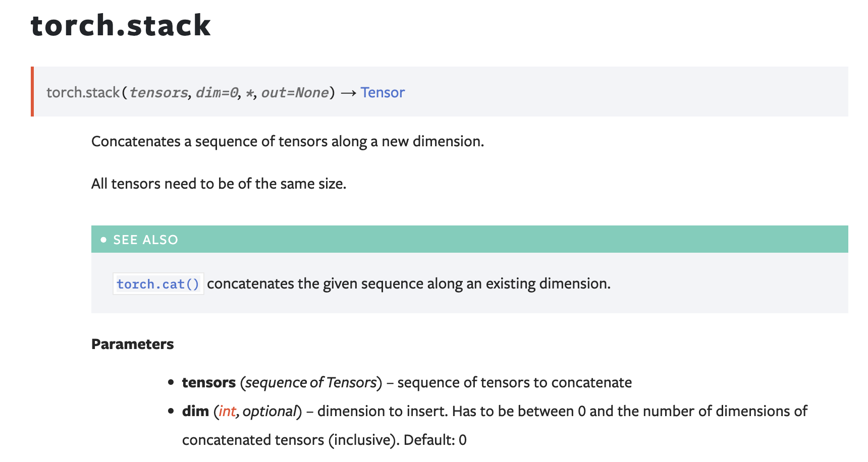Open the Tensor return type link
This screenshot has height=462, width=868.
[x=382, y=93]
